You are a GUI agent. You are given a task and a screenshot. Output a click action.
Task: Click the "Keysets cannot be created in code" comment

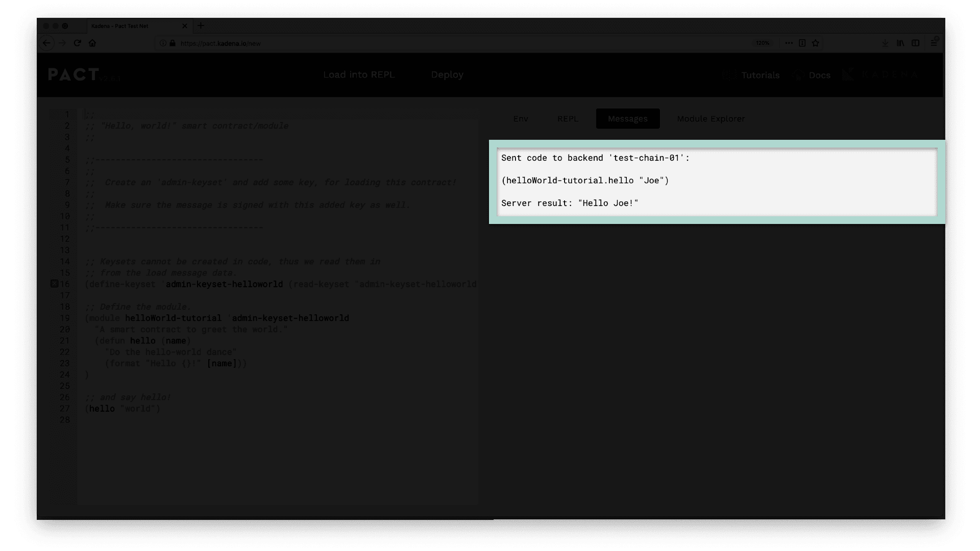pos(233,262)
